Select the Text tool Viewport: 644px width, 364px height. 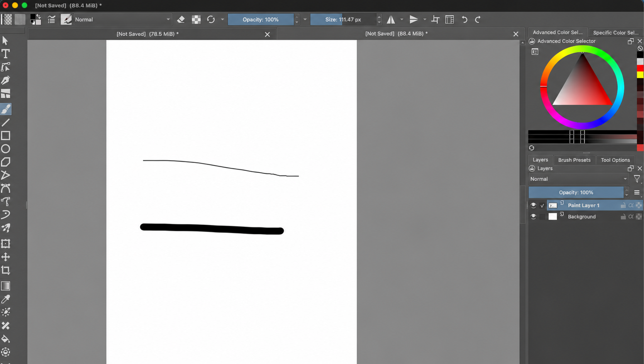click(x=6, y=54)
